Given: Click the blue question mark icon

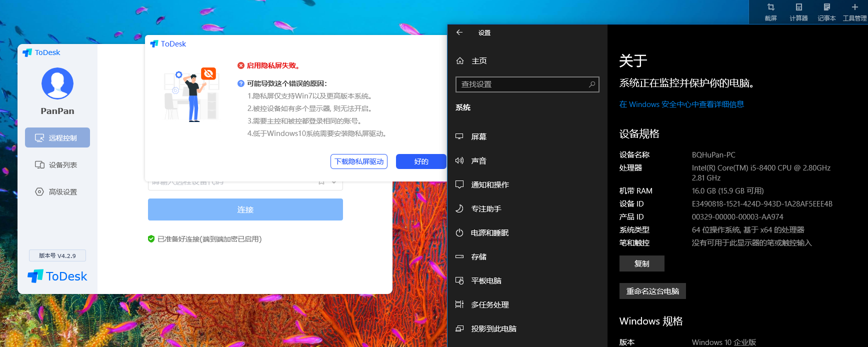Looking at the screenshot, I should [x=241, y=83].
